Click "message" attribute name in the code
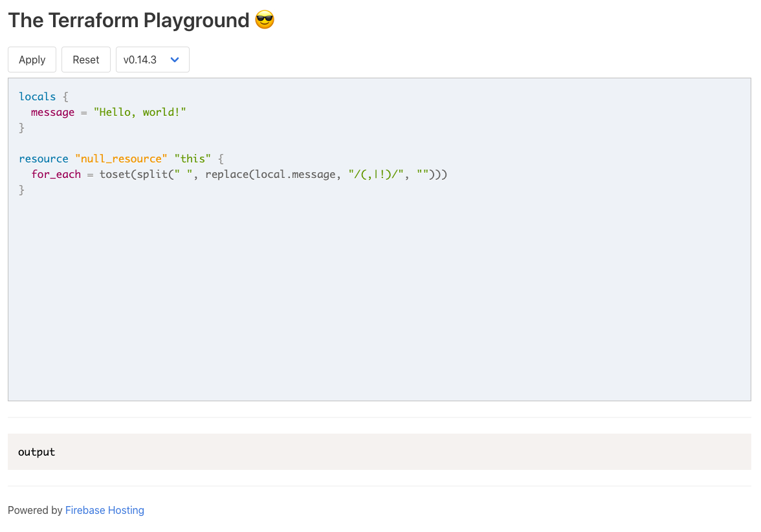The image size is (761, 532). (52, 113)
